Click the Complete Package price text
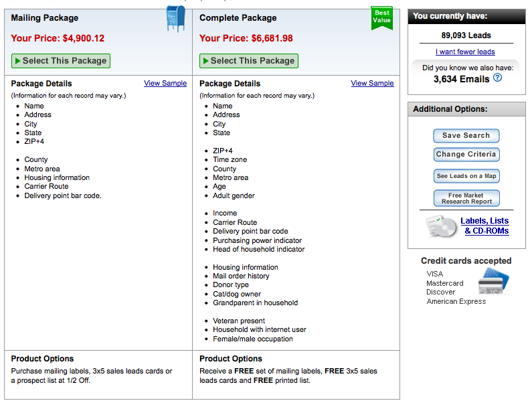Screen dimensions: 532x413 (x=246, y=39)
